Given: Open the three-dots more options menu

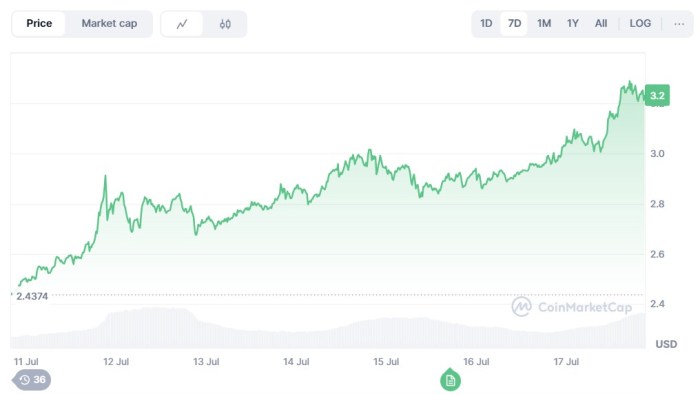Looking at the screenshot, I should point(679,24).
